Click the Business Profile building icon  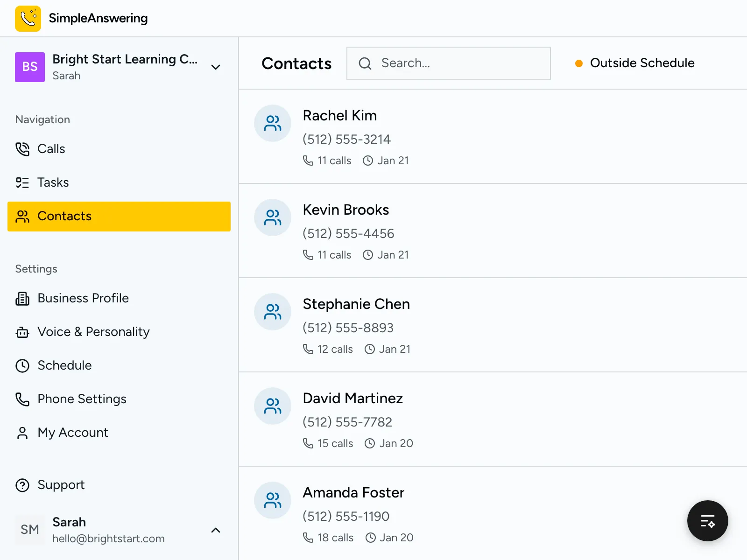point(22,298)
